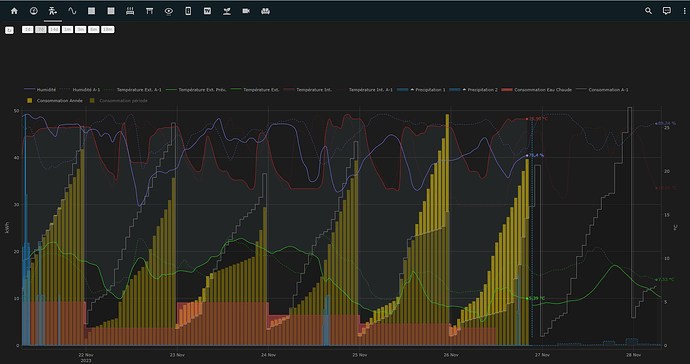Viewport: 690px width, 364px height.
Task: Click the 18,05 °C dim red value label
Action: tap(668, 188)
